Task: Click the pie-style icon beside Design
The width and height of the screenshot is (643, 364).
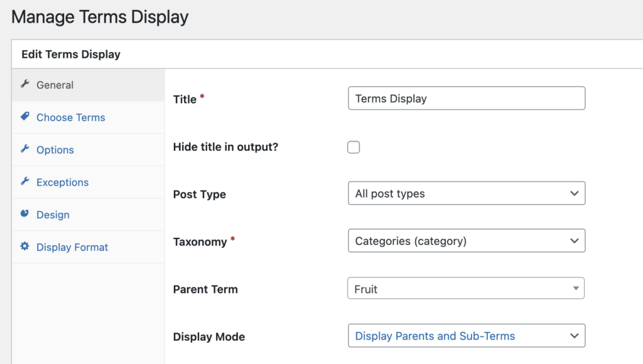Action: 25,214
